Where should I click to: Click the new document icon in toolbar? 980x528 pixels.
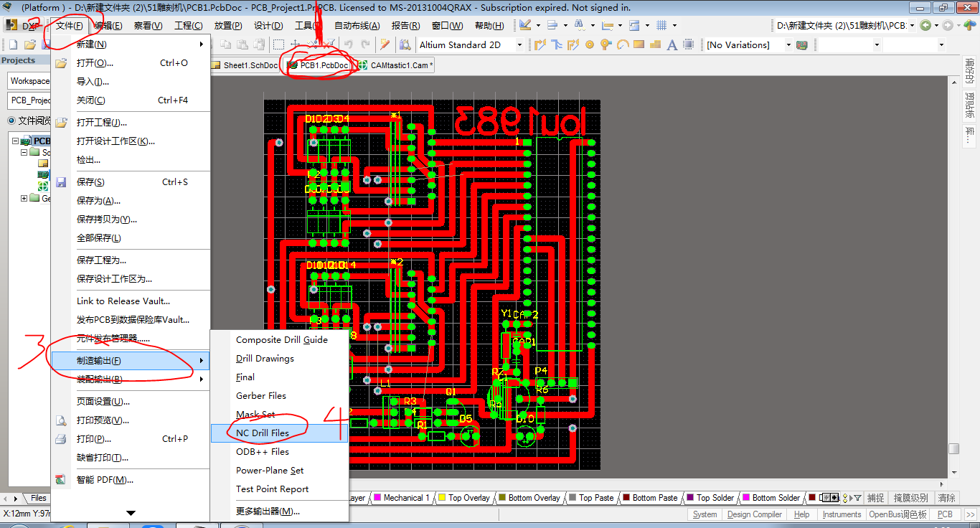coord(13,44)
